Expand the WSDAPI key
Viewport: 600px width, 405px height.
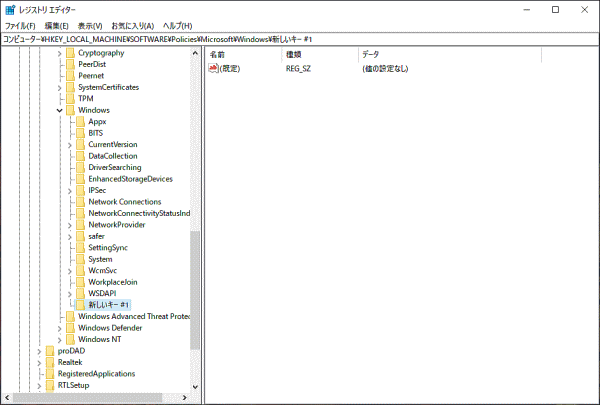coord(70,294)
